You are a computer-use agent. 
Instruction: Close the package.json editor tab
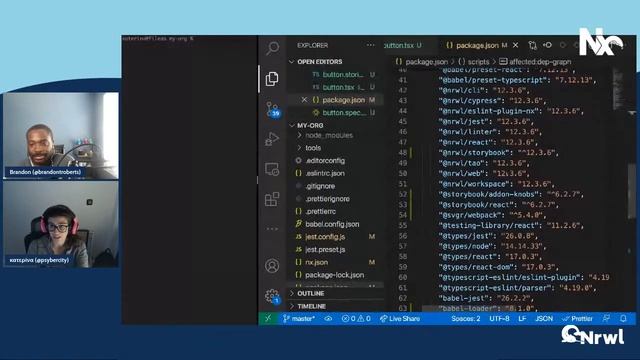[x=516, y=45]
